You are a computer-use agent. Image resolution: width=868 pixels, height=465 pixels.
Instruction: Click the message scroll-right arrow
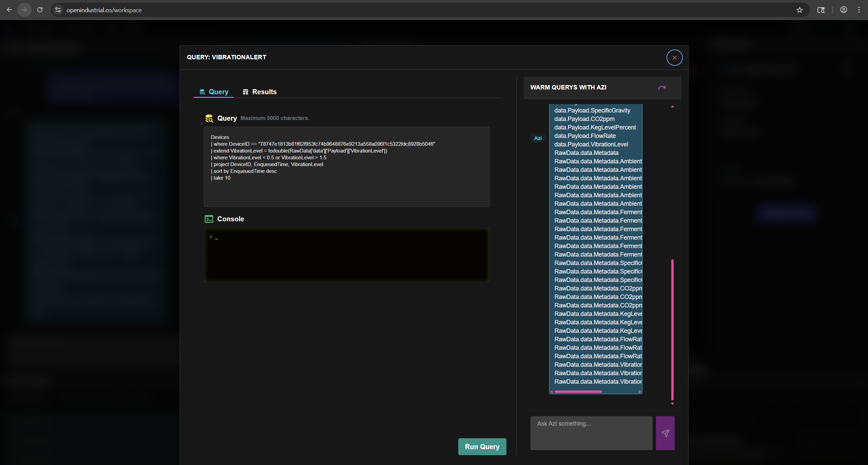[x=640, y=392]
